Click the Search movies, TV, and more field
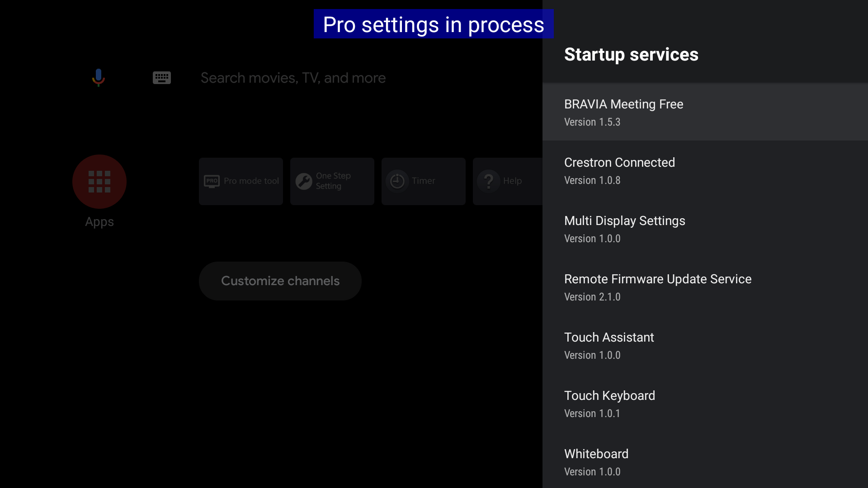868x488 pixels. click(293, 78)
